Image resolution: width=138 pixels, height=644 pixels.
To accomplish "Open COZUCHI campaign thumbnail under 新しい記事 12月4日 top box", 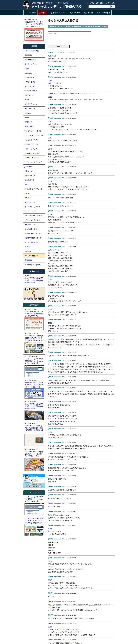I will tap(34, 34).
